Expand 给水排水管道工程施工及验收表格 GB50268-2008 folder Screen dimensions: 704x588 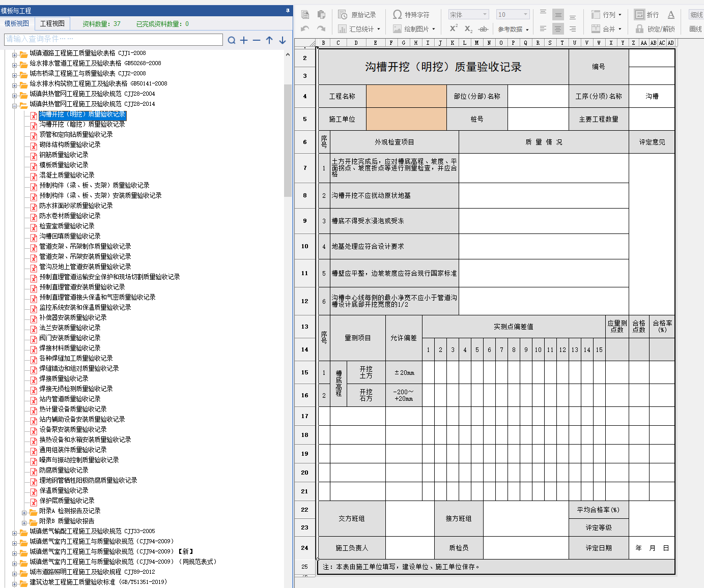coord(15,65)
